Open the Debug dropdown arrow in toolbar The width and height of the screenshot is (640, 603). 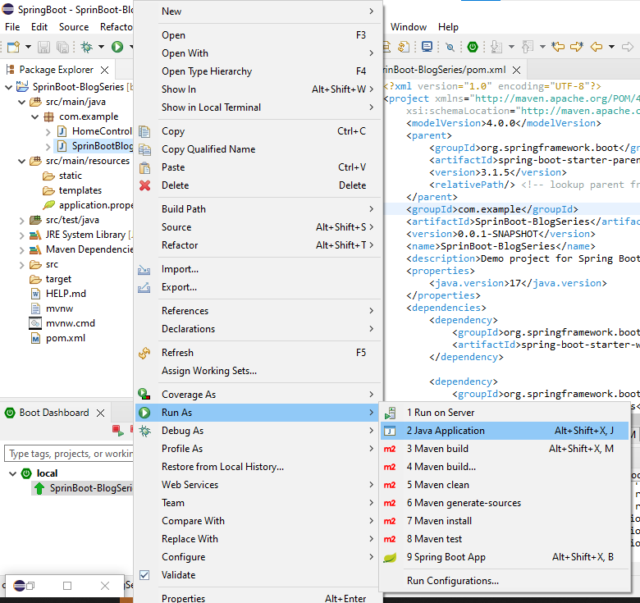coord(101,47)
